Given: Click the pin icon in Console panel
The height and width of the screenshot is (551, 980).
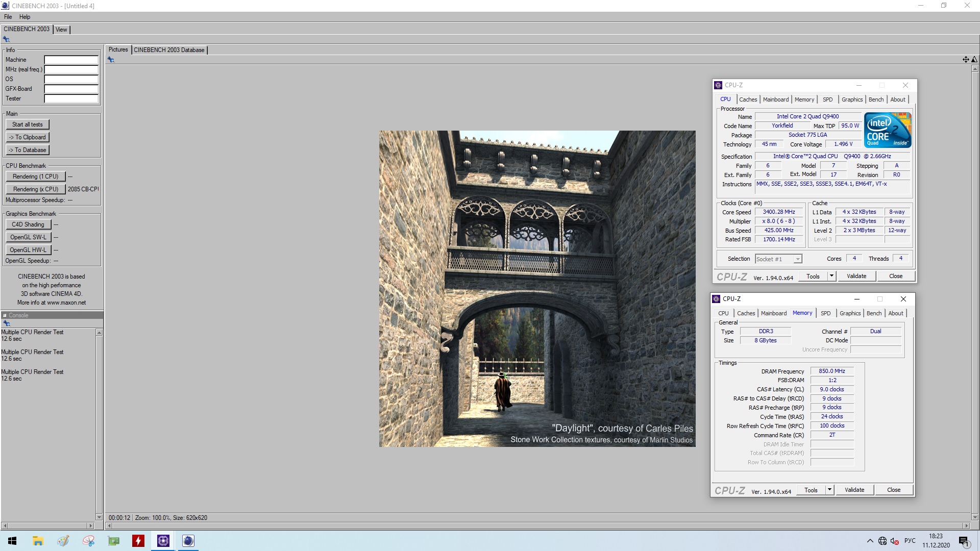Looking at the screenshot, I should (x=7, y=323).
